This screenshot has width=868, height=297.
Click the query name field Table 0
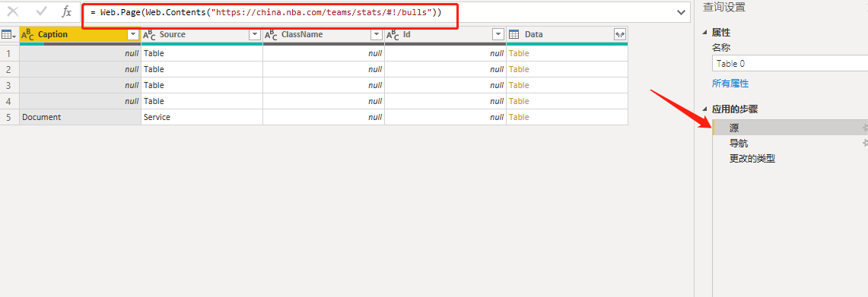[x=790, y=64]
